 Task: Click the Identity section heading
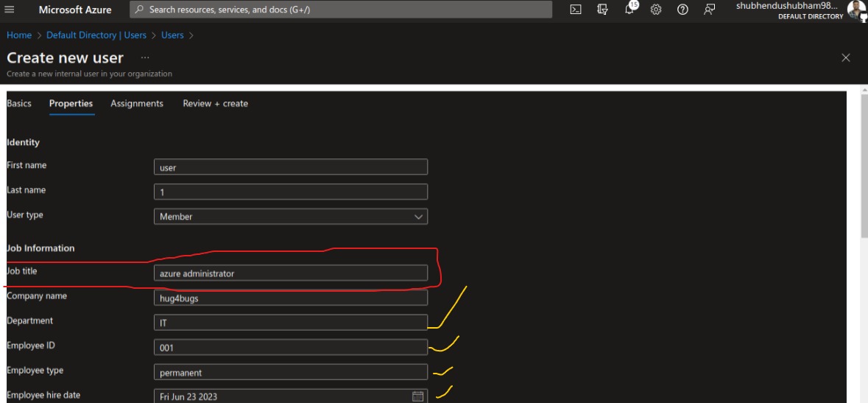click(x=24, y=142)
